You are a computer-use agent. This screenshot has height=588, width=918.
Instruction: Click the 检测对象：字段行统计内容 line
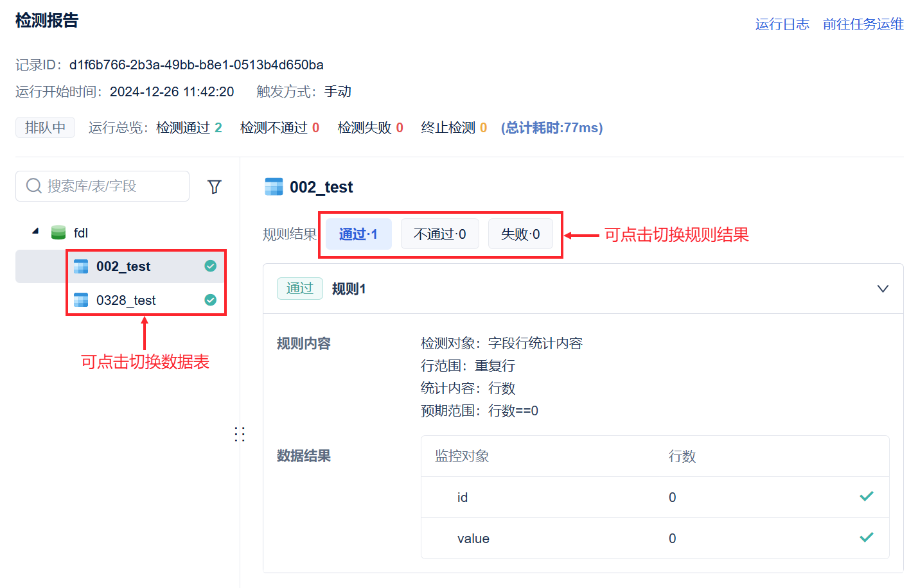pyautogui.click(x=502, y=343)
